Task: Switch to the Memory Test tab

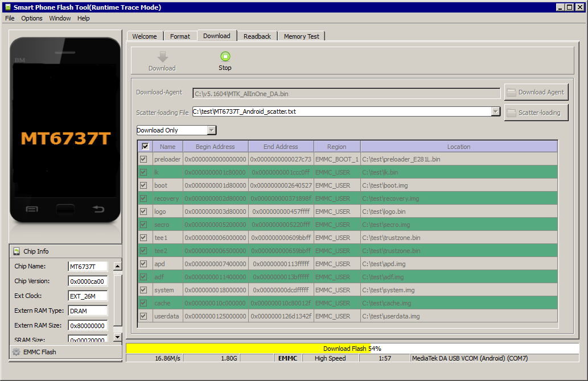Action: click(x=301, y=36)
